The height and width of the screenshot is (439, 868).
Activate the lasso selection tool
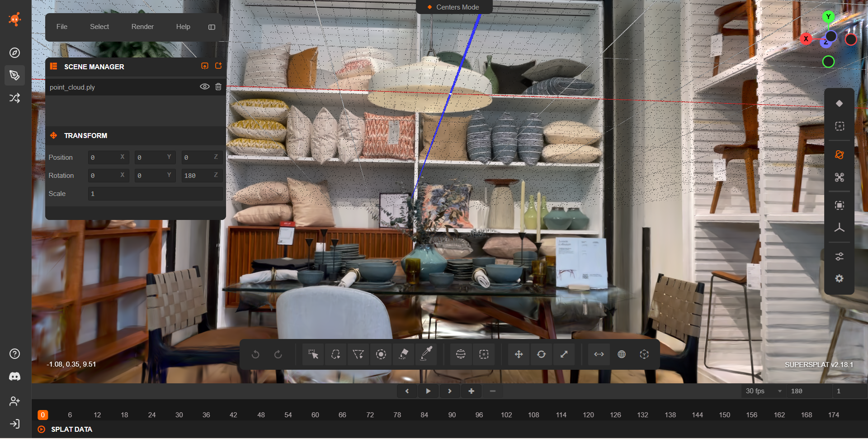tap(335, 354)
